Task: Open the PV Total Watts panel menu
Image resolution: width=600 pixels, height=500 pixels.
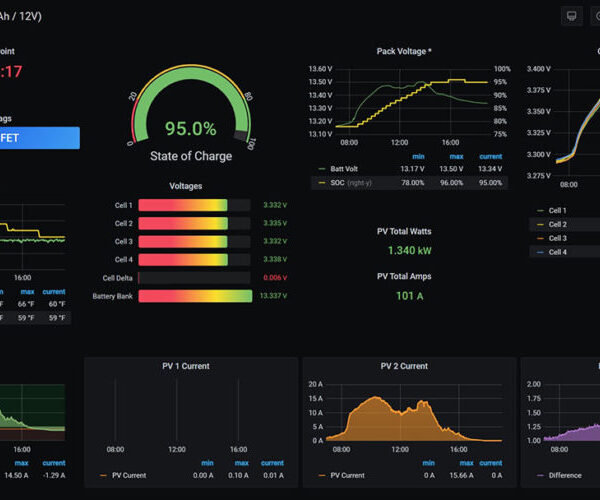Action: 404,231
